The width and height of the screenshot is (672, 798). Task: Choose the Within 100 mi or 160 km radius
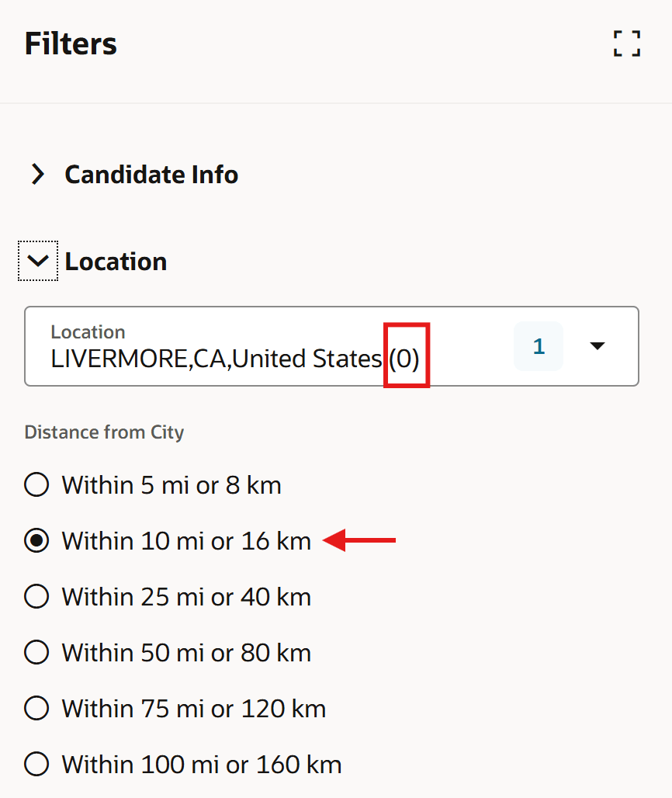click(x=36, y=764)
